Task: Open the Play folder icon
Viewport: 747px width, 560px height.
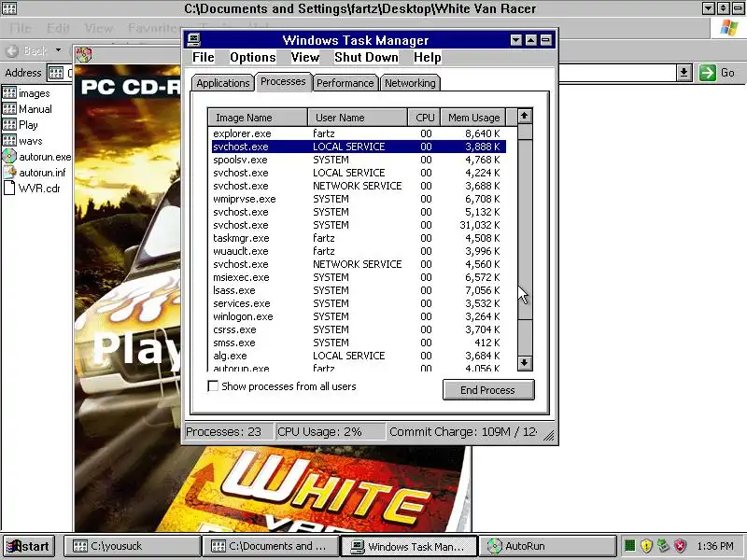Action: [9, 125]
